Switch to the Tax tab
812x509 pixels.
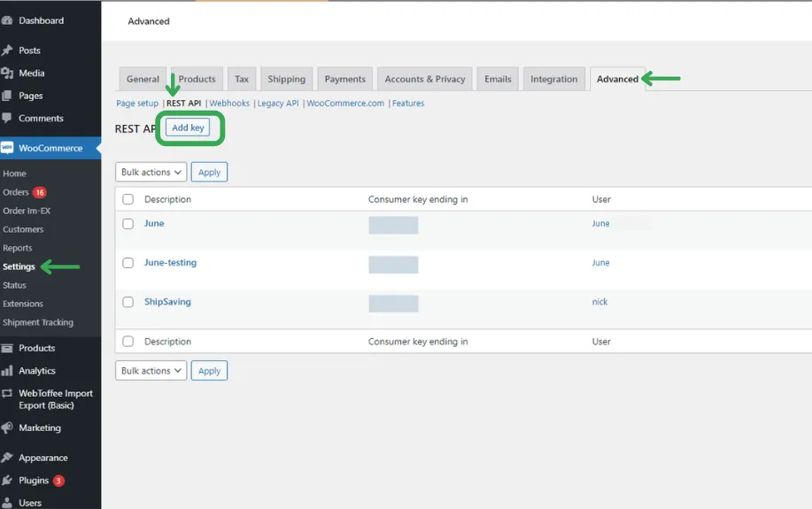242,79
